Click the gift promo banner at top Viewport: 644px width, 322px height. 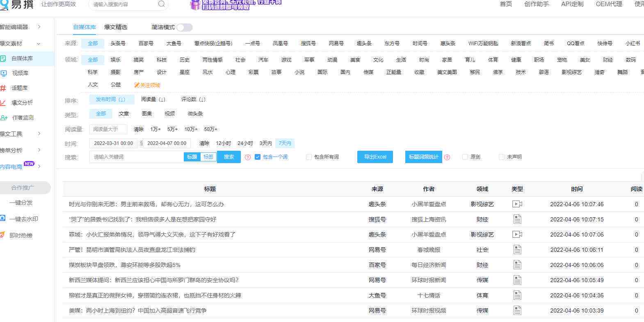click(236, 5)
